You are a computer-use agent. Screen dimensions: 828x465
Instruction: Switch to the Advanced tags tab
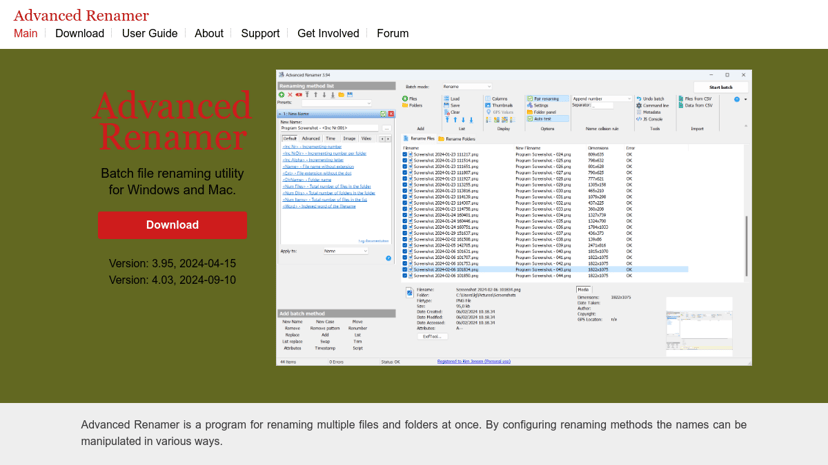tap(310, 139)
